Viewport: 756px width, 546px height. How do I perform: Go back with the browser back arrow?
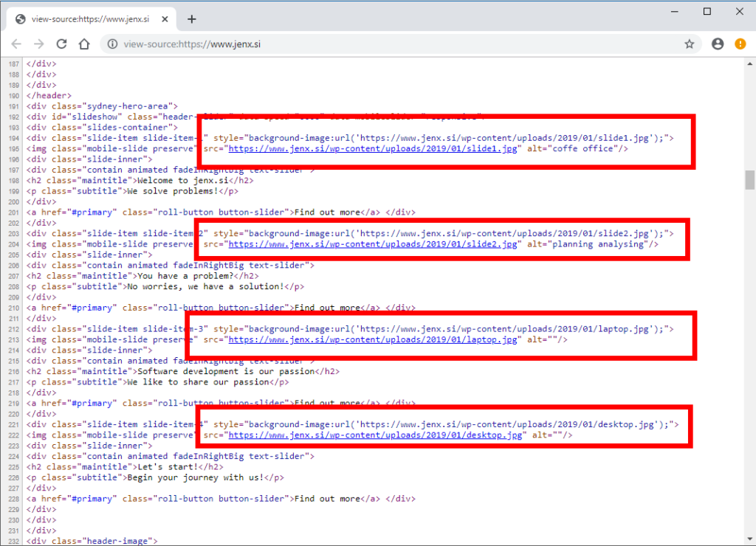coord(16,44)
